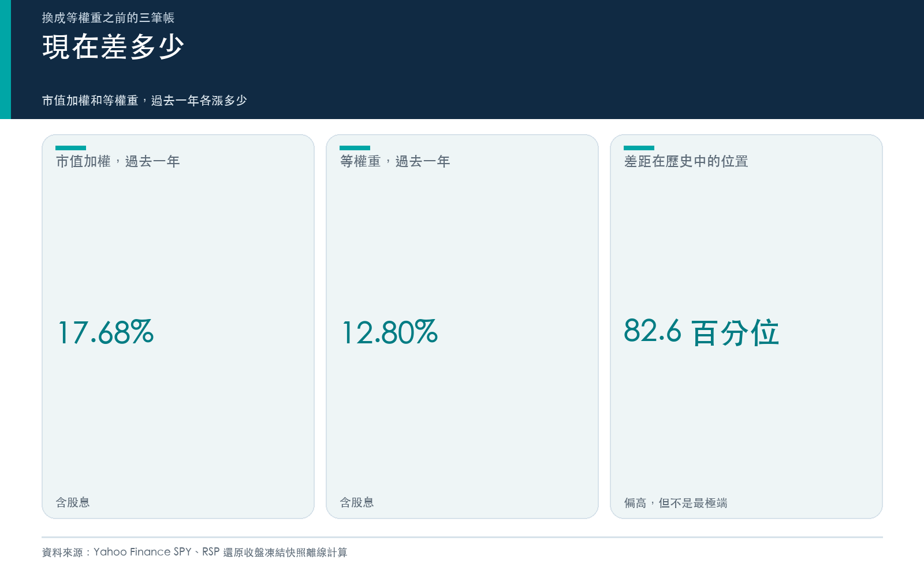This screenshot has width=924, height=578.
Task: Click the card label 差距在歷史中的位置
Action: pyautogui.click(x=686, y=161)
